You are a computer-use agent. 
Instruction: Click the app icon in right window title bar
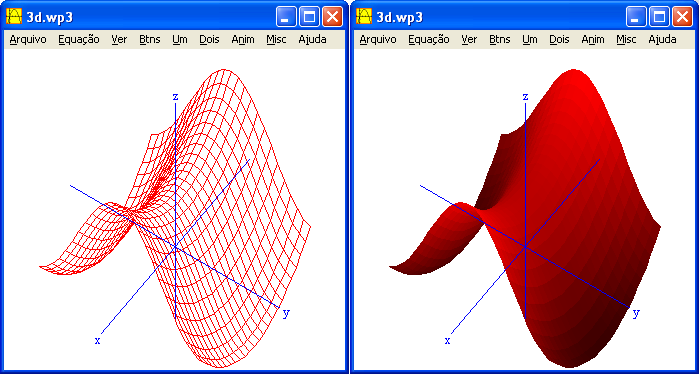click(x=364, y=17)
